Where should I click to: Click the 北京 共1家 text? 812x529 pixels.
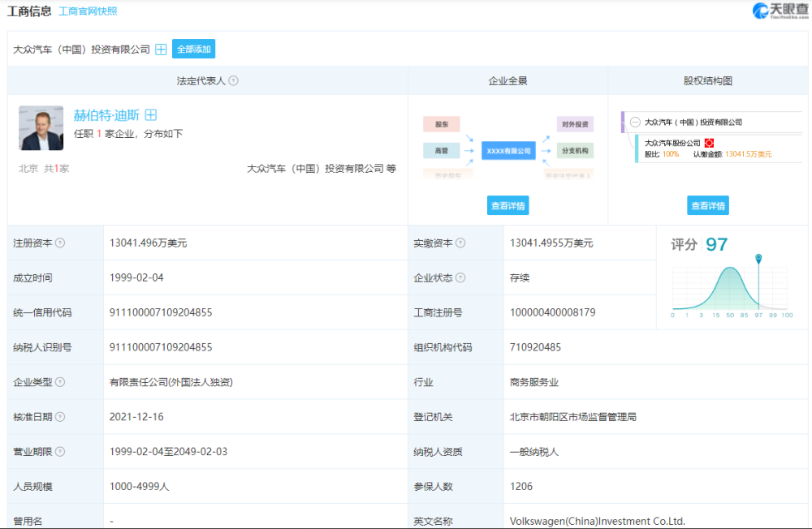(44, 169)
